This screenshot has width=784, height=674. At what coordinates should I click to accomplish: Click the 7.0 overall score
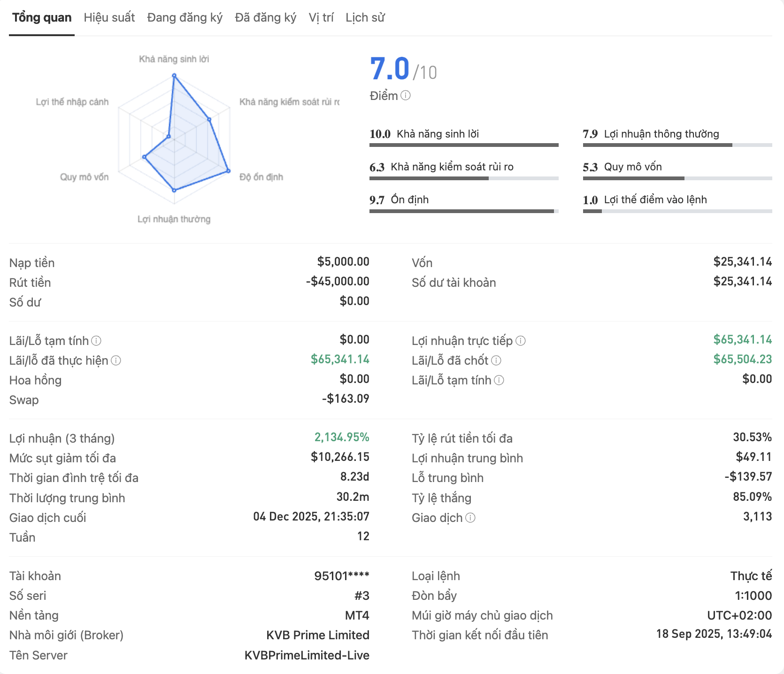point(390,69)
